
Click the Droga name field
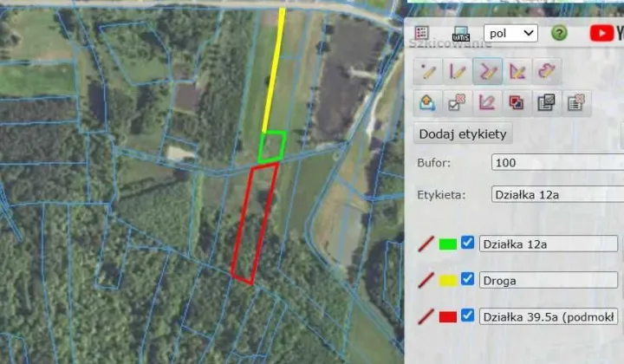tap(549, 281)
